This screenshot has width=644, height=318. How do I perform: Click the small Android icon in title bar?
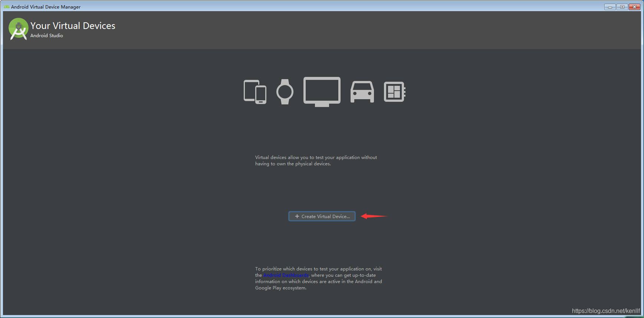click(7, 7)
